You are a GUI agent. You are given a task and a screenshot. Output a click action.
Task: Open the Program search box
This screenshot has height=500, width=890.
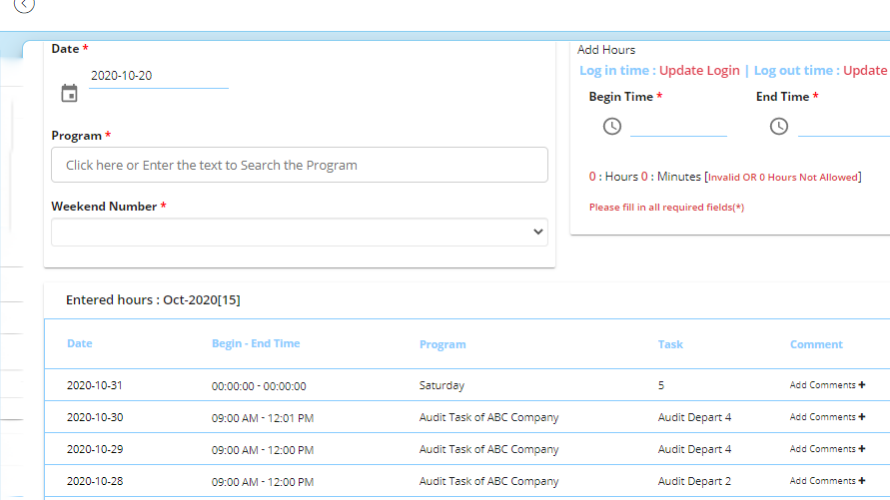pyautogui.click(x=299, y=165)
